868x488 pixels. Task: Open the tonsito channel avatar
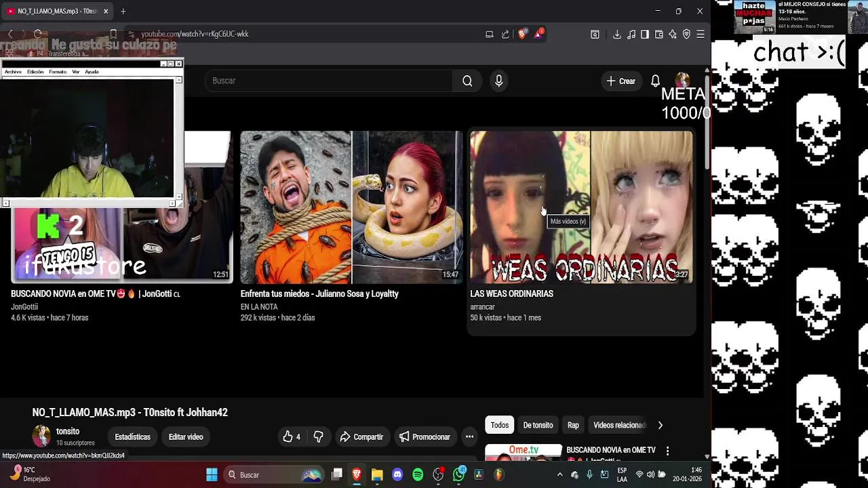[x=41, y=436]
